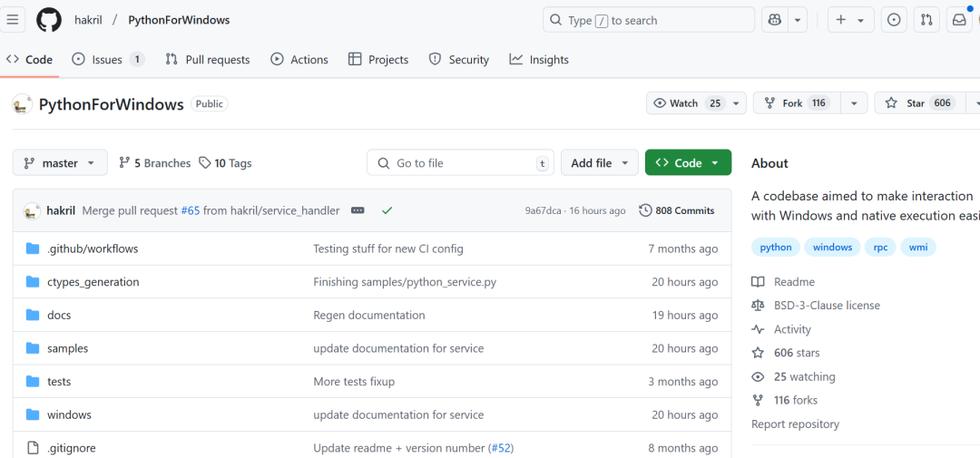
Task: Open the hamburger navigation menu
Action: (13, 20)
